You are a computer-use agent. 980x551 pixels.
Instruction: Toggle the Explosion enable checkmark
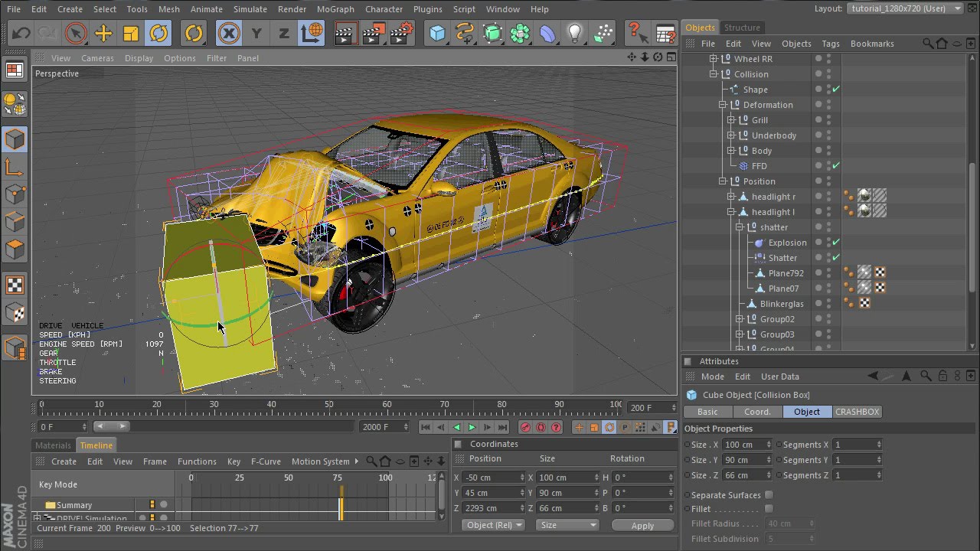836,243
